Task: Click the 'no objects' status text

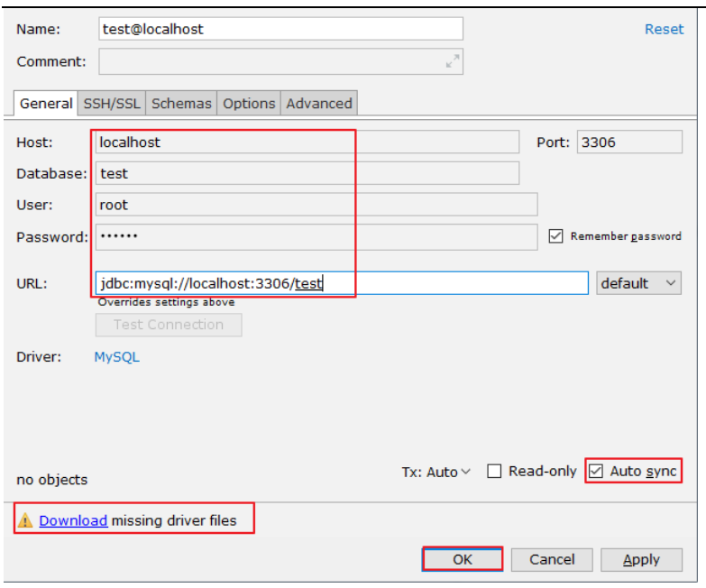Action: [x=52, y=480]
